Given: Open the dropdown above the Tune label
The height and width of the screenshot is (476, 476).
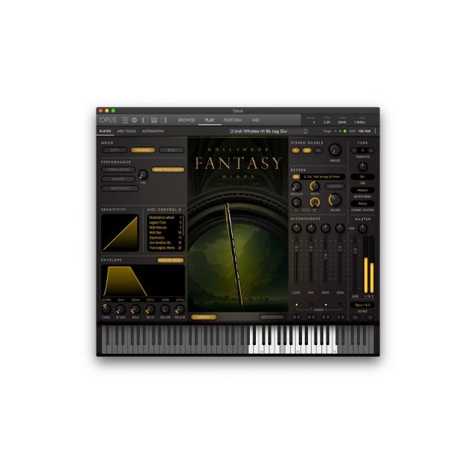Looking at the screenshot, I should coord(362,177).
